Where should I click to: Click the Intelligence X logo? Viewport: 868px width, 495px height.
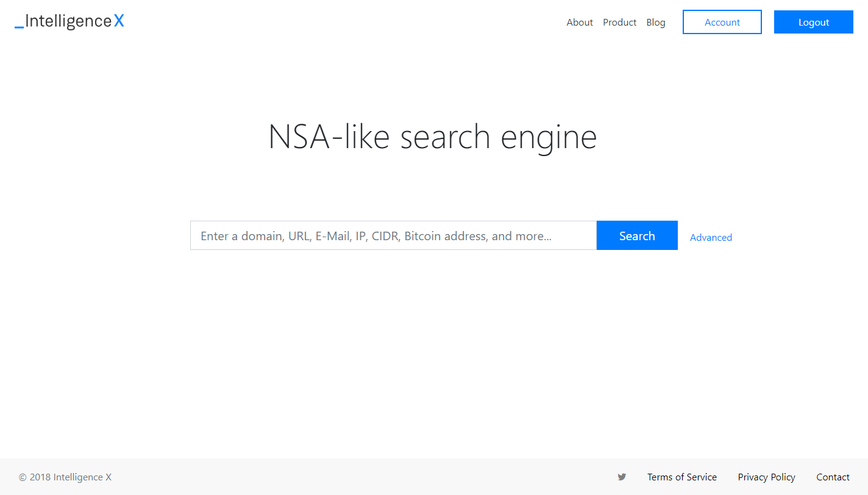tap(69, 22)
